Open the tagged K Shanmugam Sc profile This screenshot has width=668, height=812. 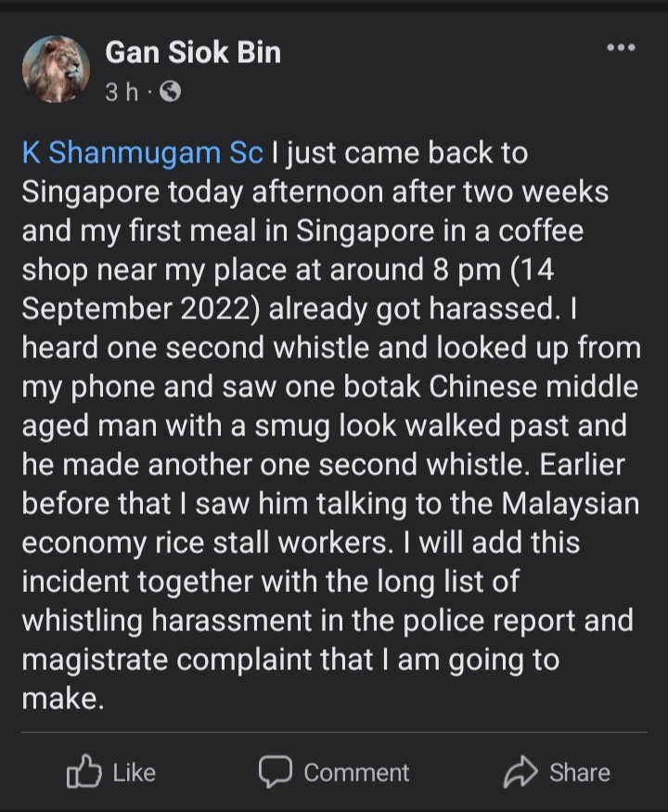142,153
